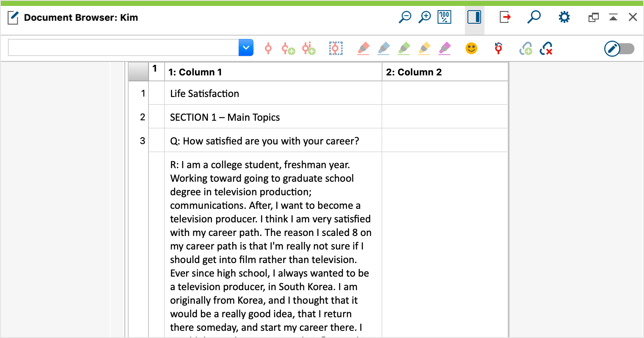Open search in Document Browser
This screenshot has width=644, height=338.
pyautogui.click(x=534, y=17)
